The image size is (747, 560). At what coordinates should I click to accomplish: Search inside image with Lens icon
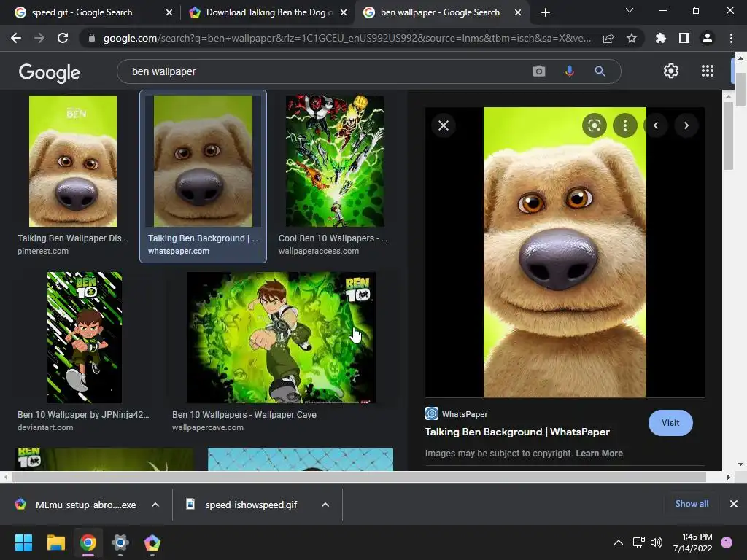[x=594, y=125]
